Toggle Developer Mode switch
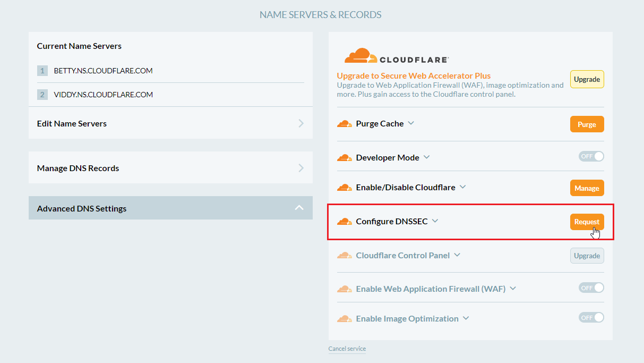644x363 pixels. coord(591,156)
